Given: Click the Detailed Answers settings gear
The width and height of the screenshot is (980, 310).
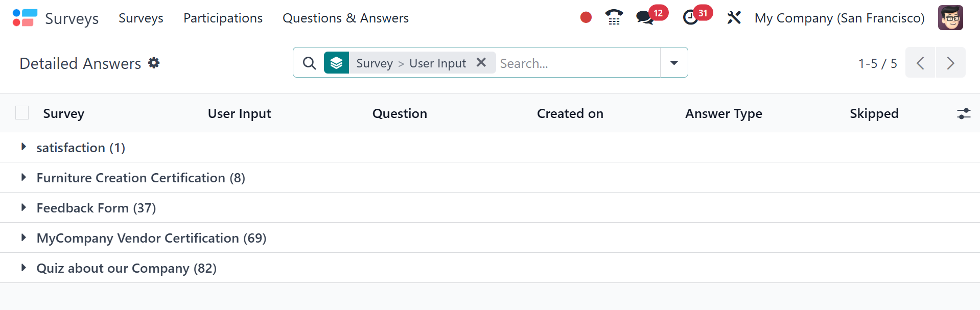Looking at the screenshot, I should click(154, 63).
